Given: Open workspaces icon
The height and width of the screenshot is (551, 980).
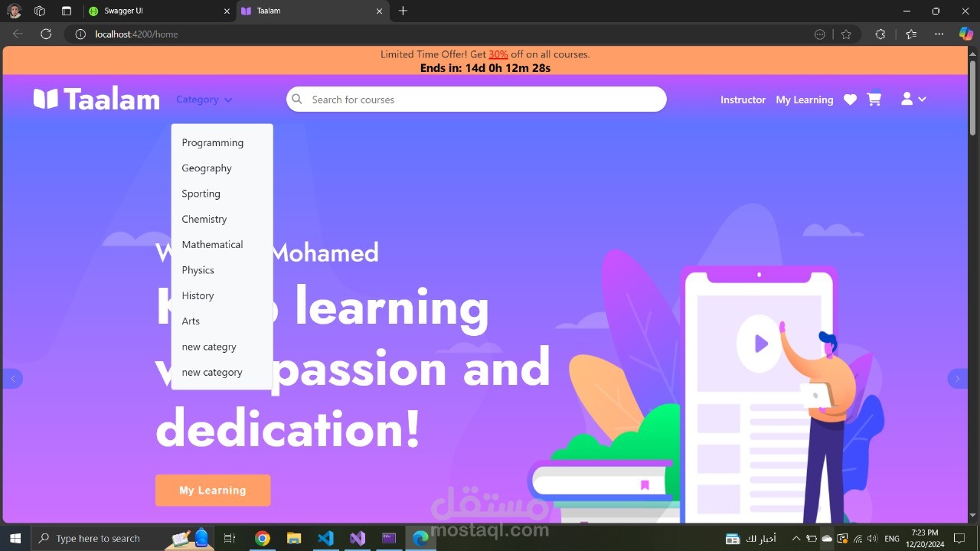Looking at the screenshot, I should pos(40,11).
